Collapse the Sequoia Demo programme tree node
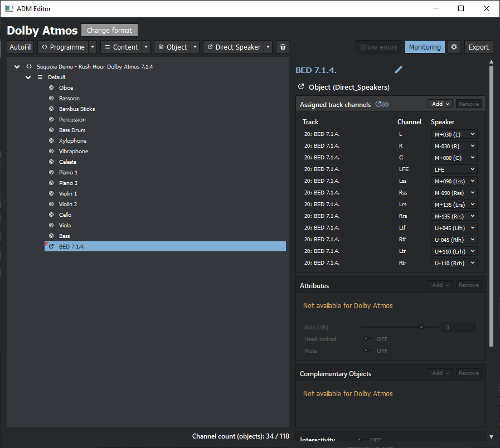The image size is (500, 448). [x=17, y=67]
